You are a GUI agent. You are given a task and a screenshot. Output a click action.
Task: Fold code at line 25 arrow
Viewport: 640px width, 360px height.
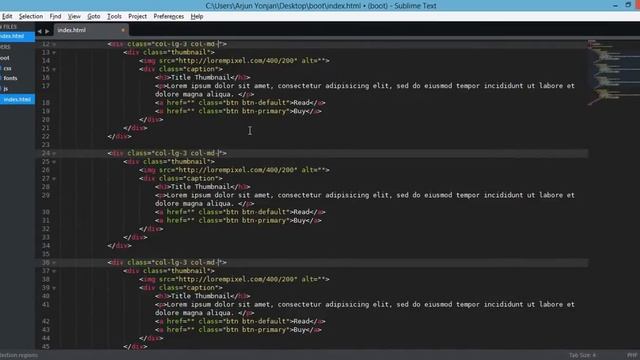coord(54,162)
